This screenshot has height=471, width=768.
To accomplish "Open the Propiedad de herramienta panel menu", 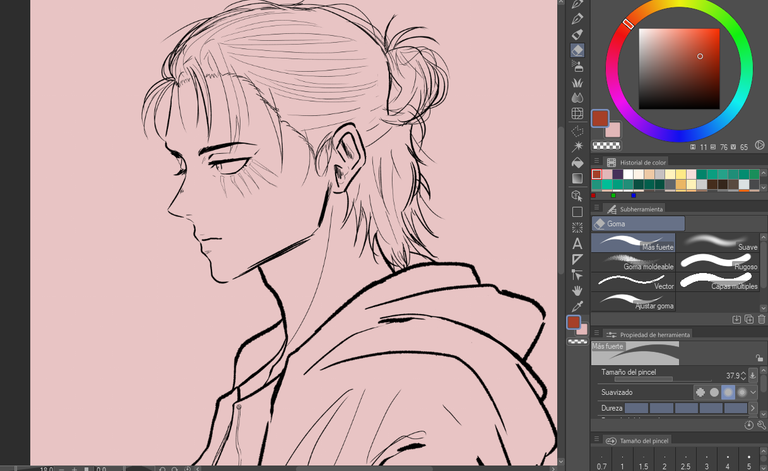I will [597, 334].
